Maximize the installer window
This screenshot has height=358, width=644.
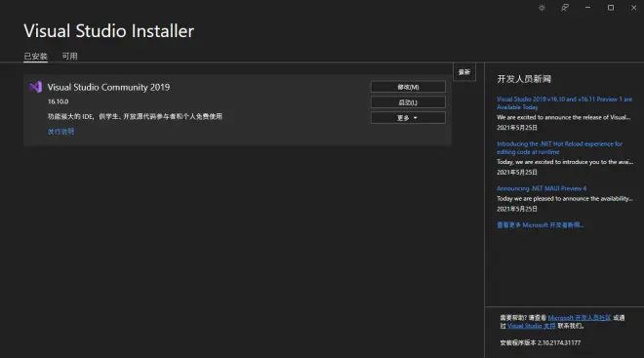(611, 8)
